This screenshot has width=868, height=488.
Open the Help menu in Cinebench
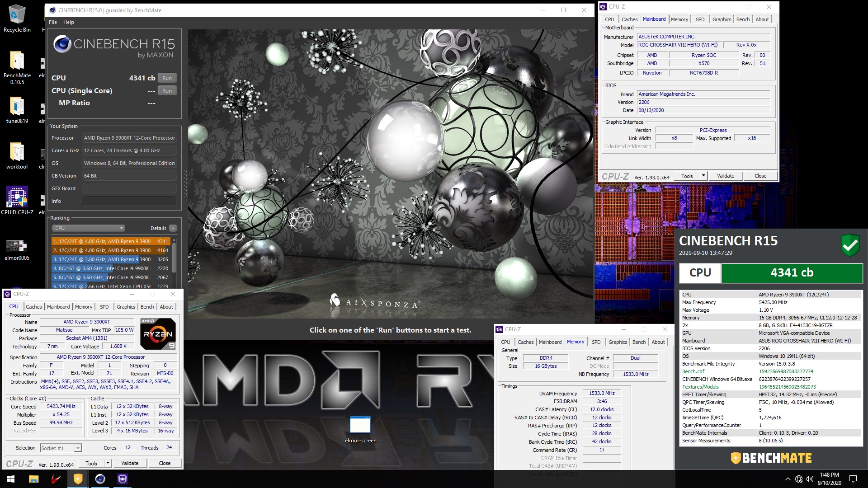(x=69, y=22)
